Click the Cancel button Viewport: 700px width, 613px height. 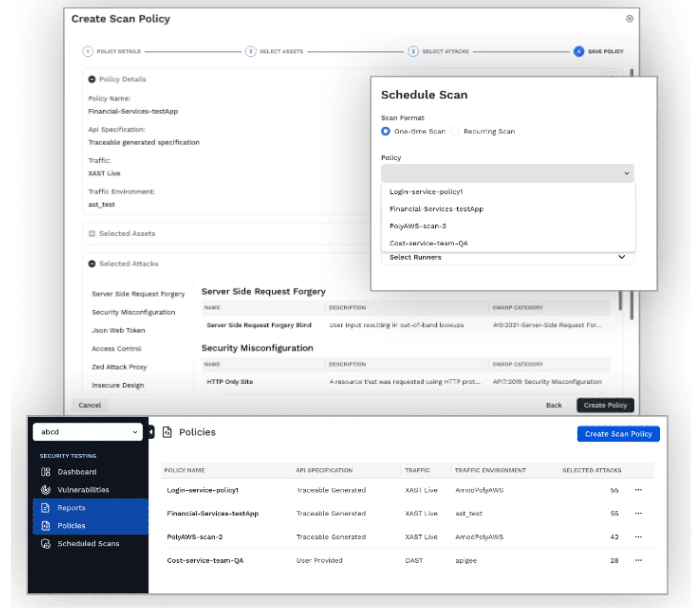pyautogui.click(x=90, y=405)
